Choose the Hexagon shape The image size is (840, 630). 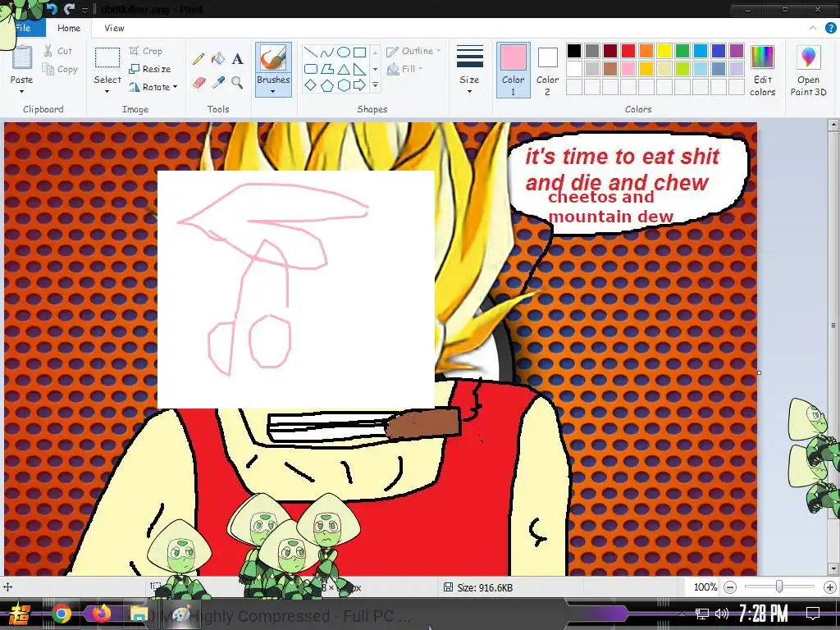pyautogui.click(x=344, y=85)
